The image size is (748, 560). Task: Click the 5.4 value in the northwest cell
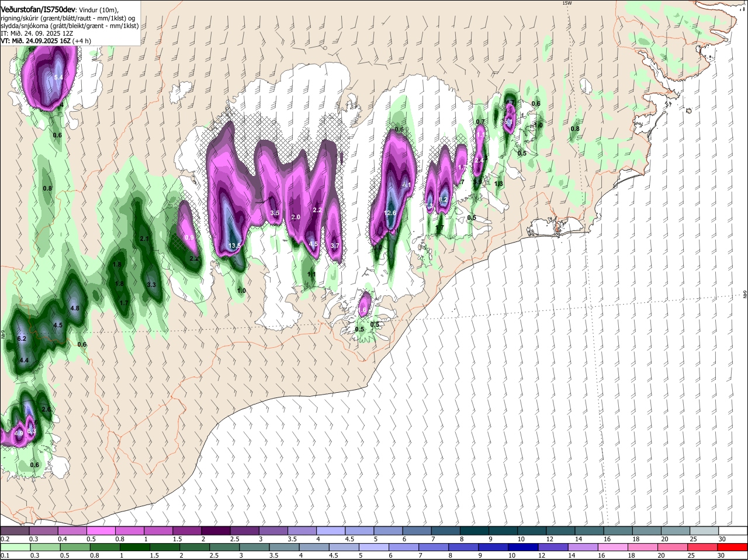pyautogui.click(x=58, y=77)
